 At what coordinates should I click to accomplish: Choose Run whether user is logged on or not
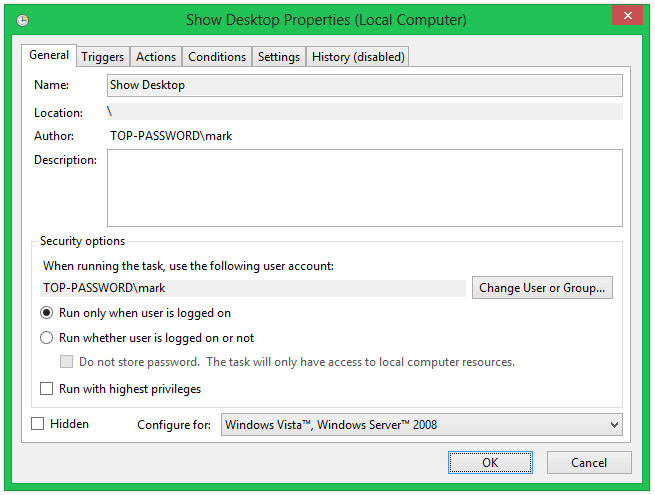(46, 338)
